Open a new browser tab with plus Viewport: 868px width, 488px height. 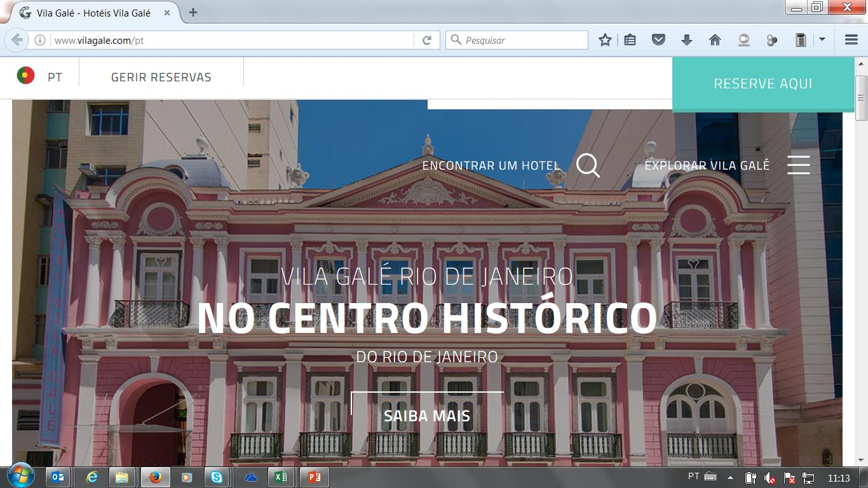193,12
